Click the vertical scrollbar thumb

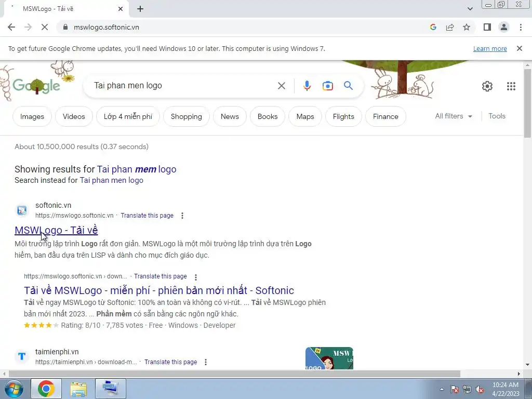528,103
